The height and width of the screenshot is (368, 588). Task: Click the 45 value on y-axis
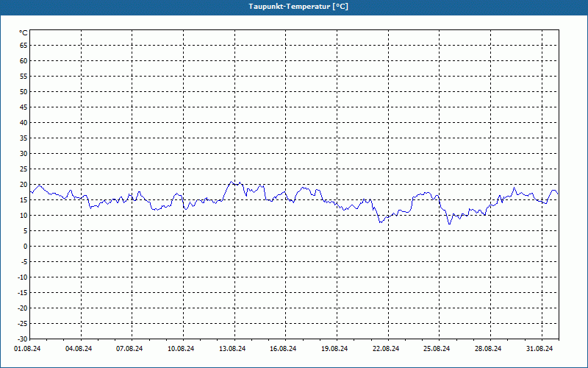click(x=24, y=107)
